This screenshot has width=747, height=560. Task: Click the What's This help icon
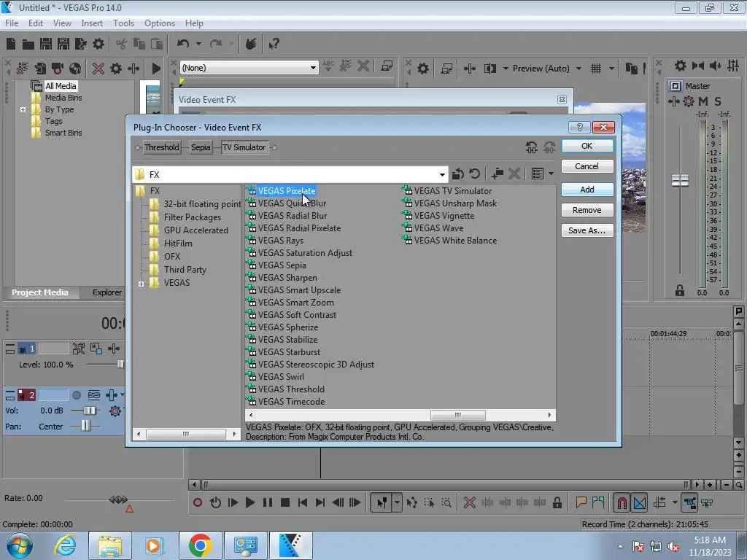(274, 44)
